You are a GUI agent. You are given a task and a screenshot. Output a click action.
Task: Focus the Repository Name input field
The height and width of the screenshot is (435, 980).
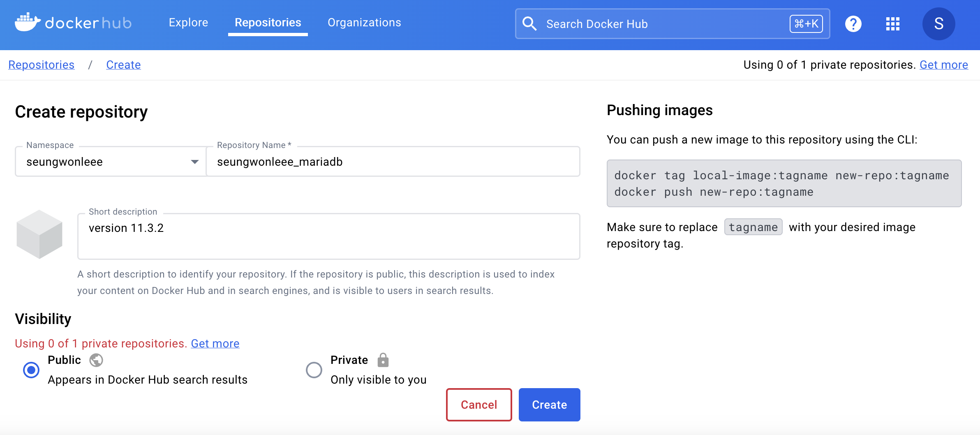(393, 162)
